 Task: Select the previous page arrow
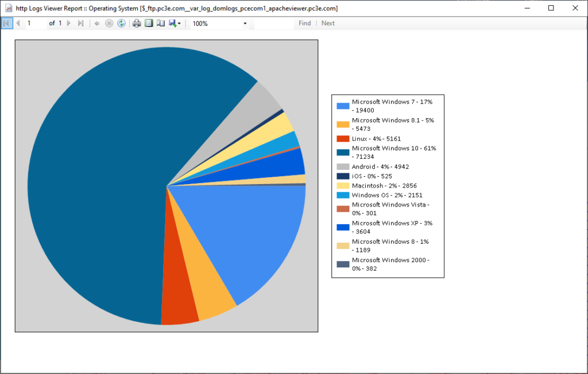pos(19,24)
